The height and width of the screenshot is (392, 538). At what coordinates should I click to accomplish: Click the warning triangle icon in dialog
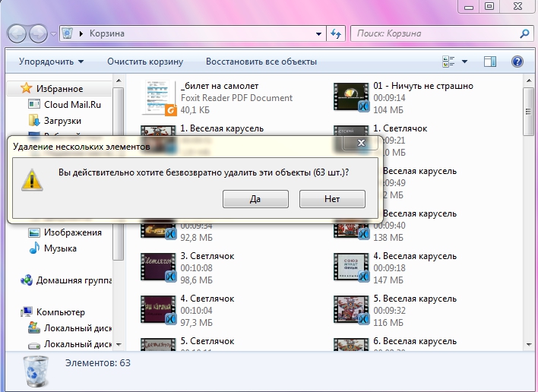(32, 180)
